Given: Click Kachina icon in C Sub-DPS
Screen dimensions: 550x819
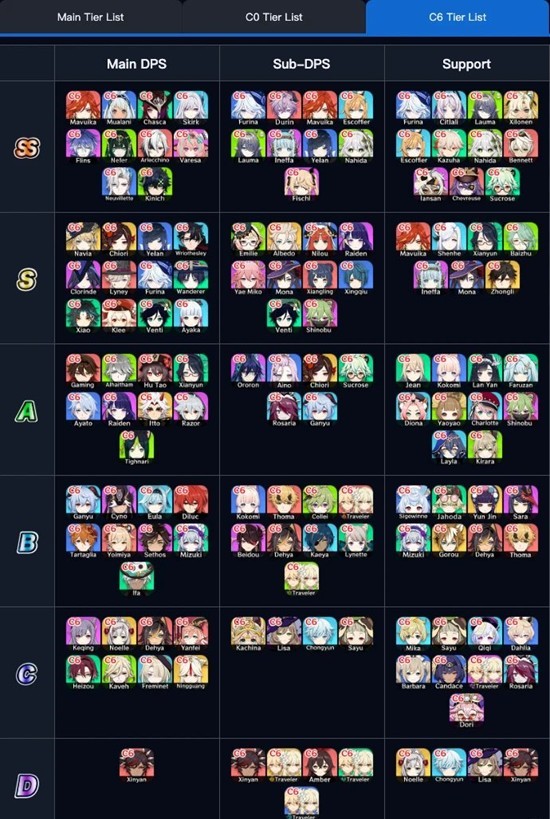Looking at the screenshot, I should coord(248,634).
